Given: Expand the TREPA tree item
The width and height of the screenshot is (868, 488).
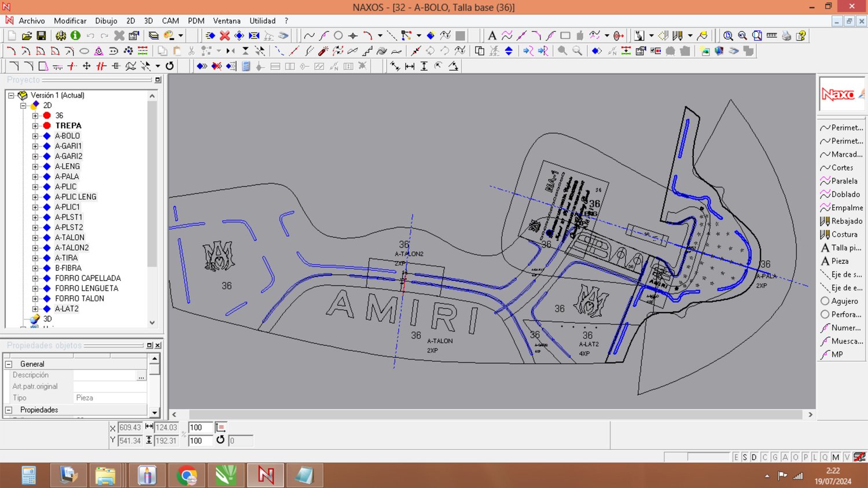Looking at the screenshot, I should [x=35, y=126].
